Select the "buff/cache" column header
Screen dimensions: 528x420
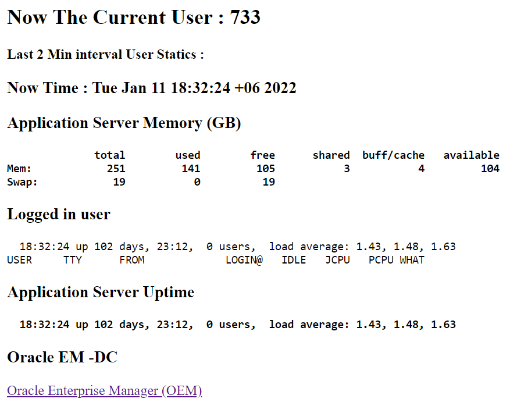[x=393, y=155]
